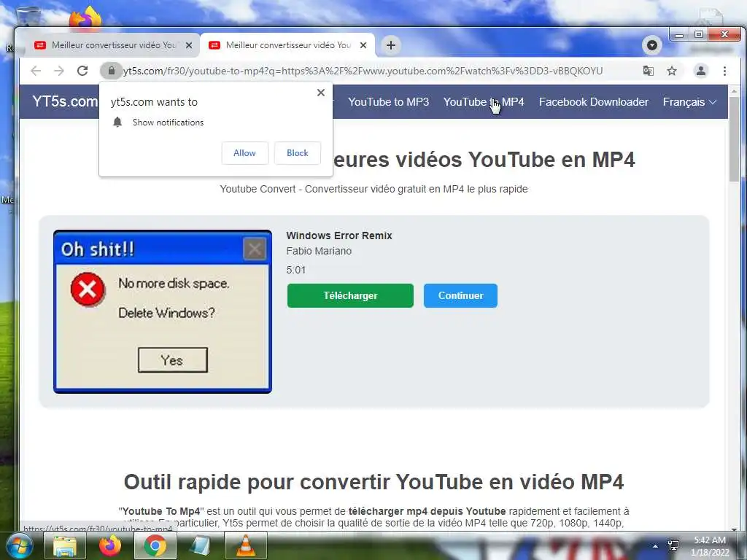Dismiss the notification permission popup
747x560 pixels.
(x=321, y=93)
